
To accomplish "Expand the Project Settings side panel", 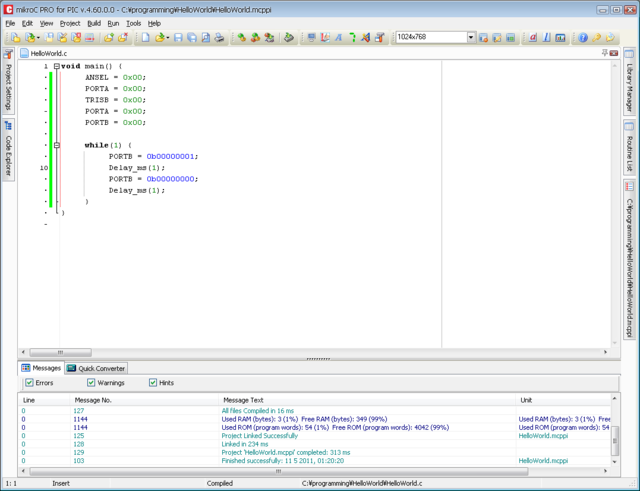I will coord(8,80).
